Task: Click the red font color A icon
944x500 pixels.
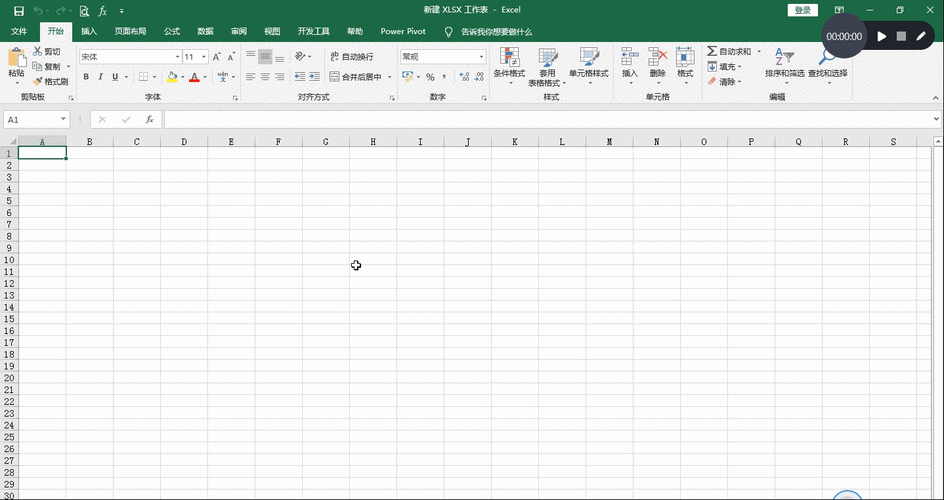Action: click(x=194, y=77)
